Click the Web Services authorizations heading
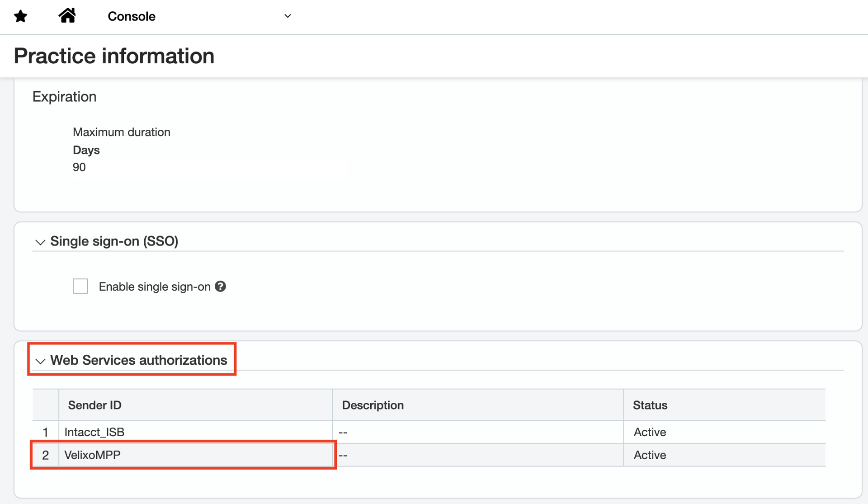 click(138, 360)
